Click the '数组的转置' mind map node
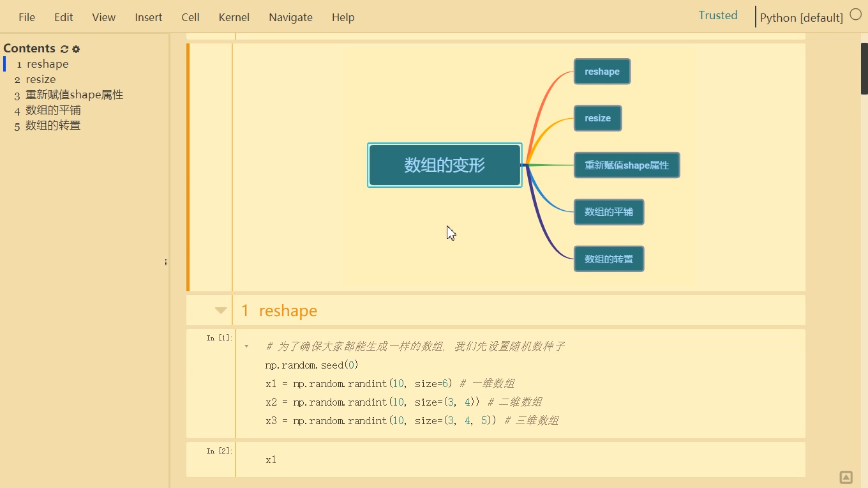The width and height of the screenshot is (868, 488). pos(609,259)
